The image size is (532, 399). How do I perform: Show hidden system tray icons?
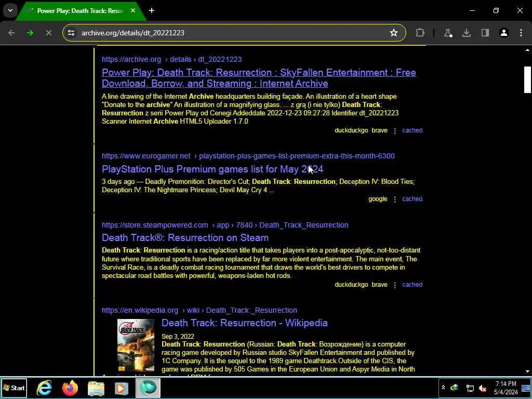[443, 388]
